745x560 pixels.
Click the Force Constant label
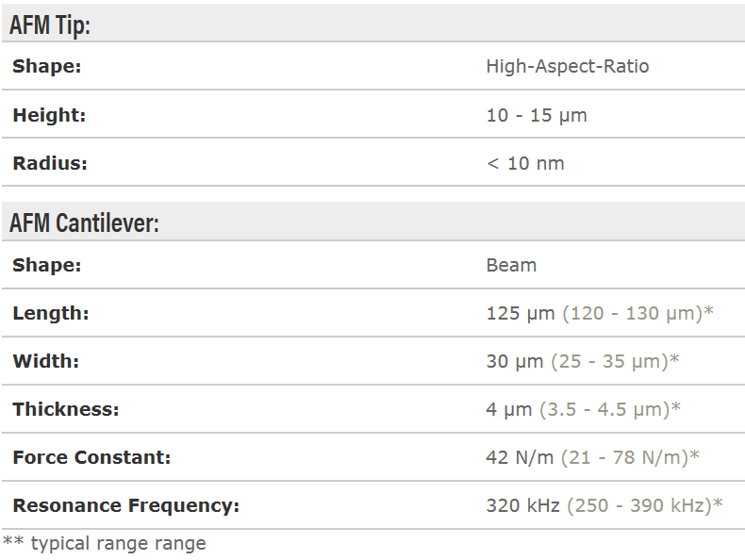coord(91,458)
